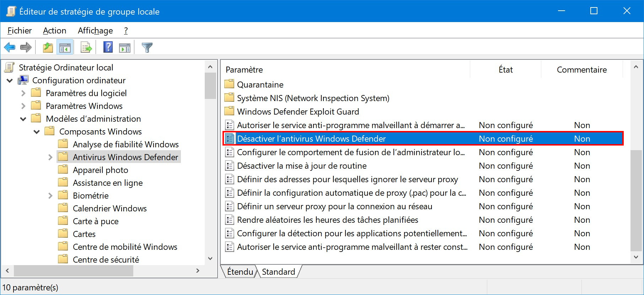Open the ? help menu
This screenshot has width=644, height=295.
pos(126,31)
